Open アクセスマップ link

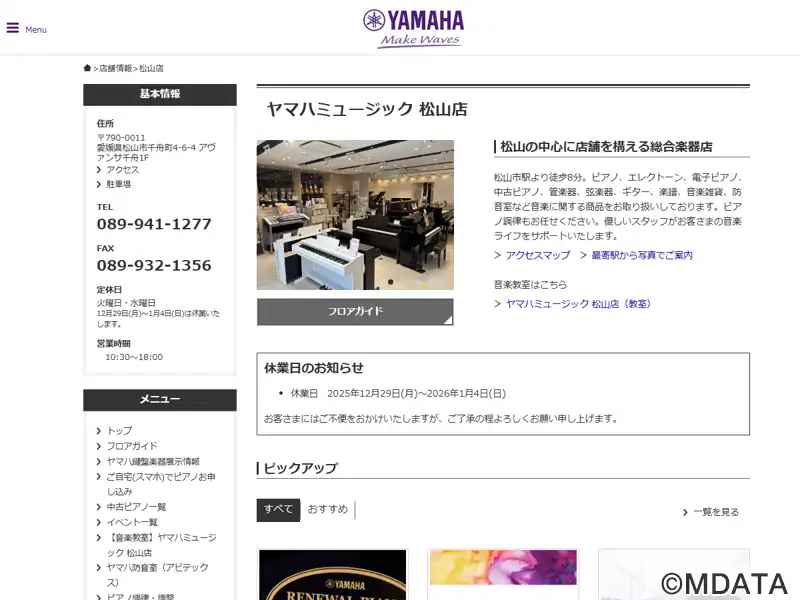(x=537, y=256)
